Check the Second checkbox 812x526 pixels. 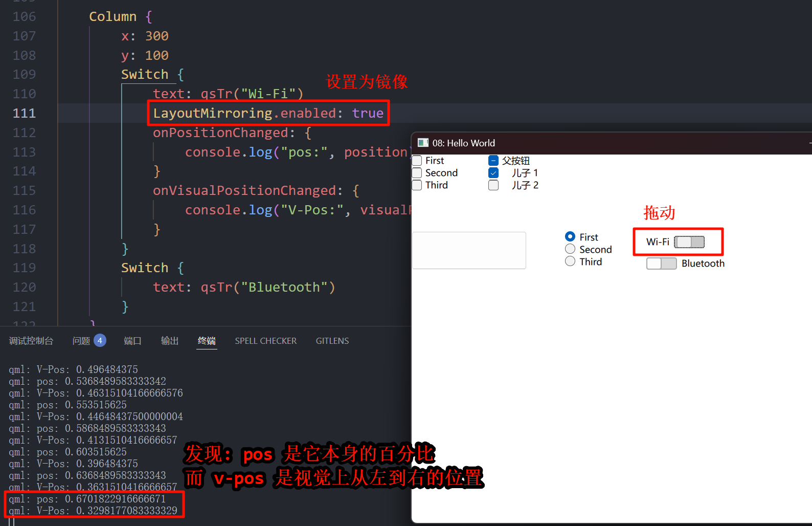[x=417, y=173]
